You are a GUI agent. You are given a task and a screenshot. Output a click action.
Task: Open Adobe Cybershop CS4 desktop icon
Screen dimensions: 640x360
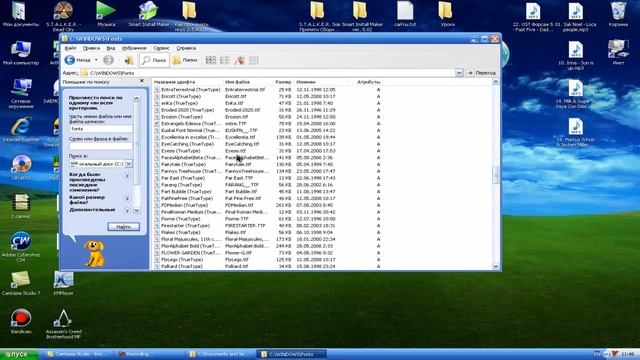tap(21, 246)
